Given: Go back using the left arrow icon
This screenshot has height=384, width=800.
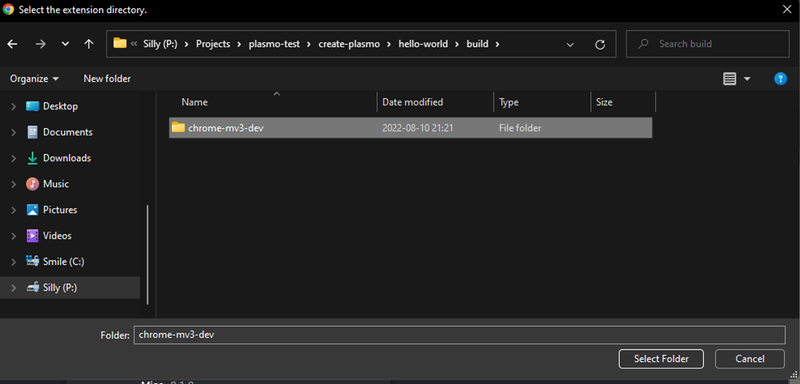Looking at the screenshot, I should [x=12, y=44].
